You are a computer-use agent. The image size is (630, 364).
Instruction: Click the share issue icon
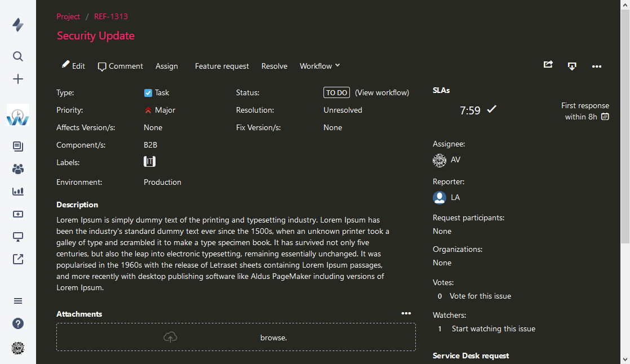[x=548, y=64]
